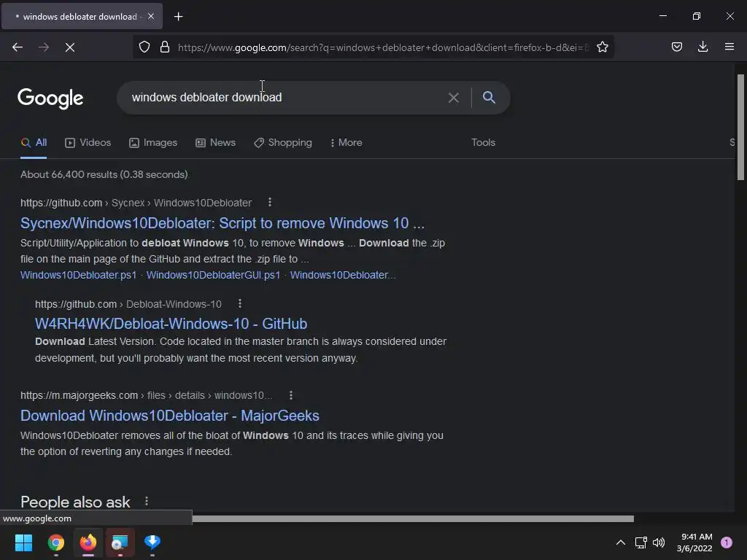The image size is (747, 560).
Task: Close the windows debloater download tab
Action: pyautogui.click(x=151, y=16)
